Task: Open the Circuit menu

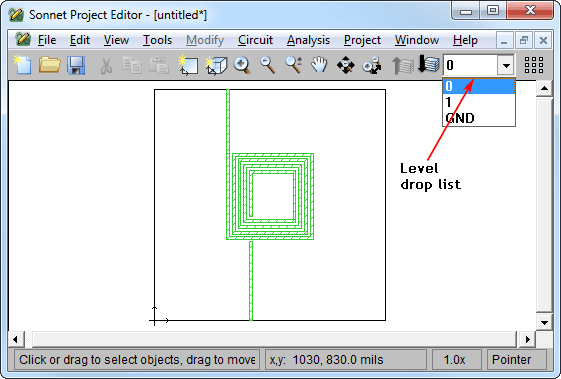Action: [x=255, y=40]
